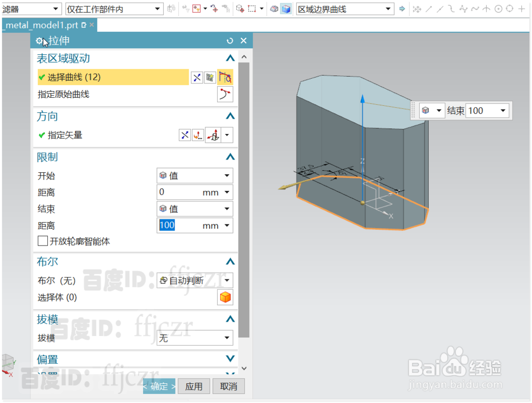Click the 选择体 orange cube icon

tap(225, 297)
